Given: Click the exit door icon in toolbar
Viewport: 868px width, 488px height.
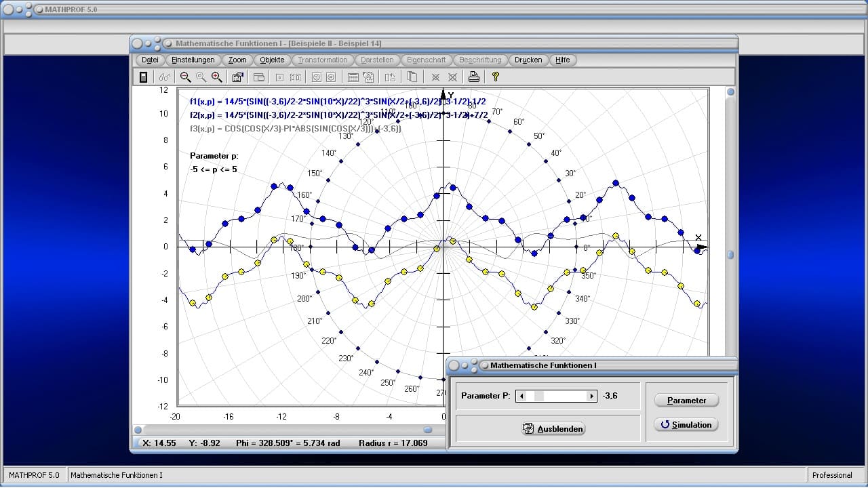Looking at the screenshot, I should point(144,77).
